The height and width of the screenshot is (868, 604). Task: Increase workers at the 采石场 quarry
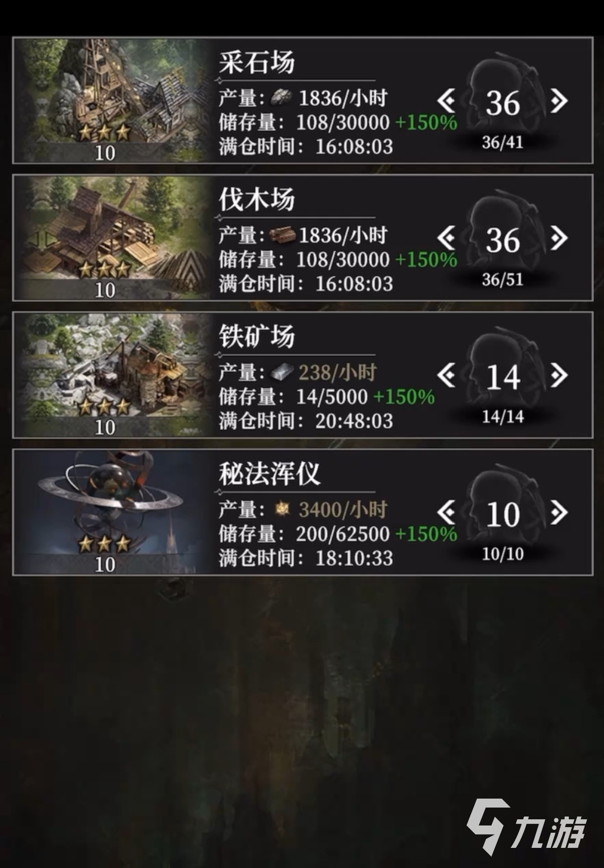click(x=559, y=101)
